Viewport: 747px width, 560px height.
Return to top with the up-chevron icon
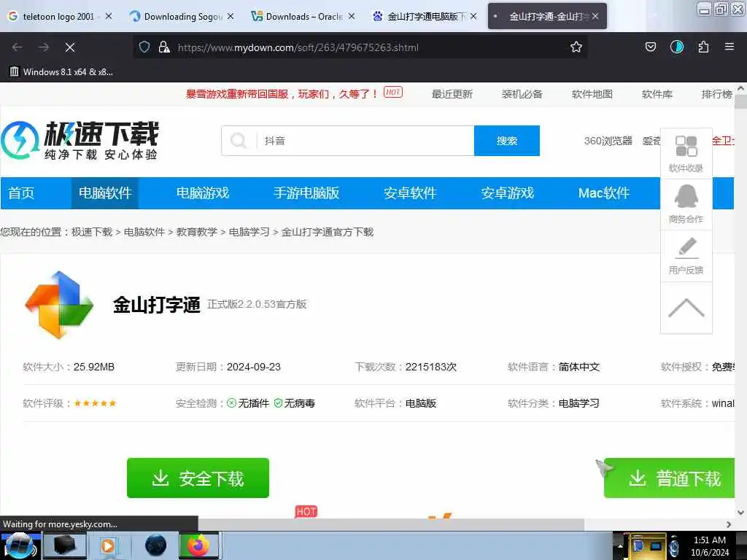click(686, 308)
